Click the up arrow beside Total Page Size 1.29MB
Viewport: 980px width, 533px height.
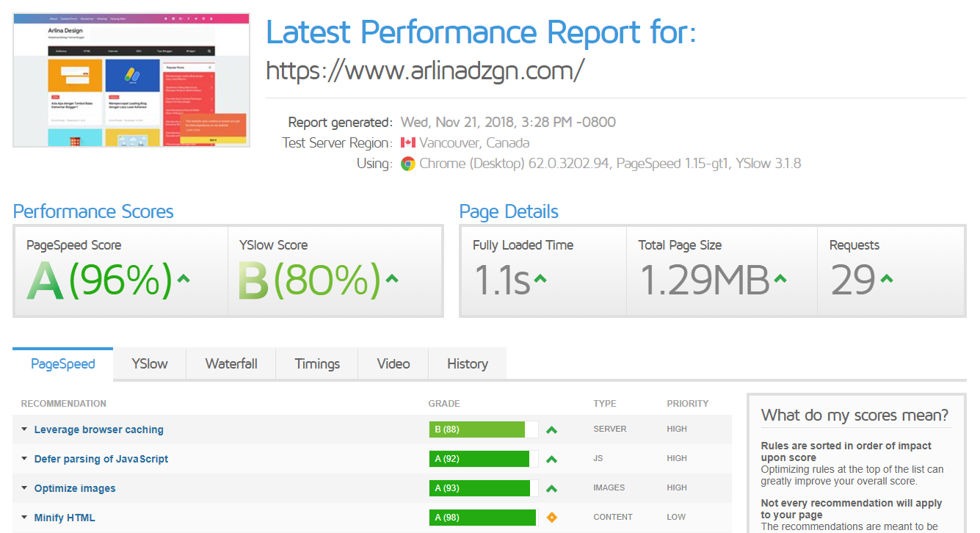780,278
